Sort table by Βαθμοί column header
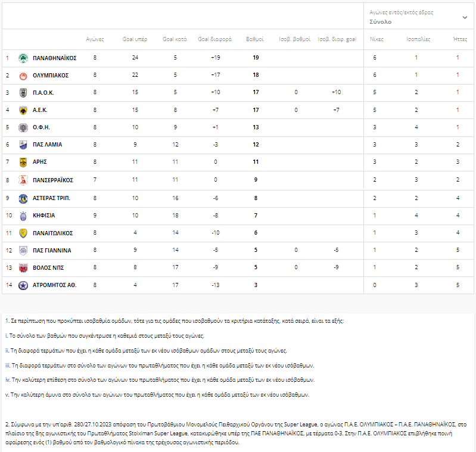 pyautogui.click(x=255, y=39)
